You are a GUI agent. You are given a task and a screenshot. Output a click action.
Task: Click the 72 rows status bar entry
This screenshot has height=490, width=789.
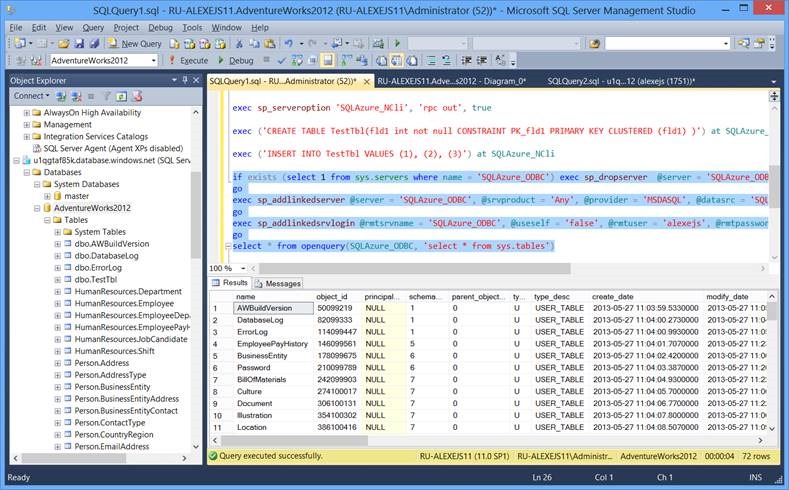pos(756,456)
